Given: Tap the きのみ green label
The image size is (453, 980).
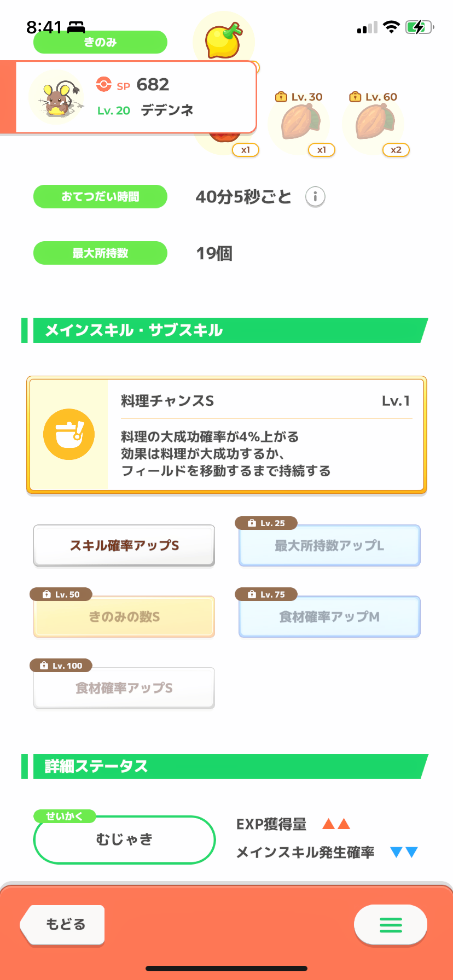Looking at the screenshot, I should pyautogui.click(x=100, y=42).
